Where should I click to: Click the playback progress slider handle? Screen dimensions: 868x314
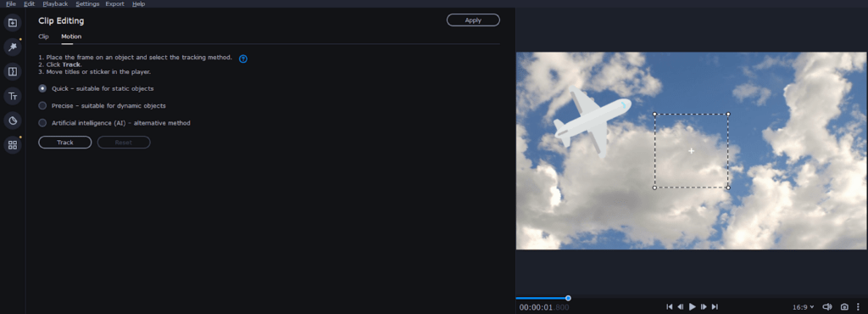coord(568,298)
